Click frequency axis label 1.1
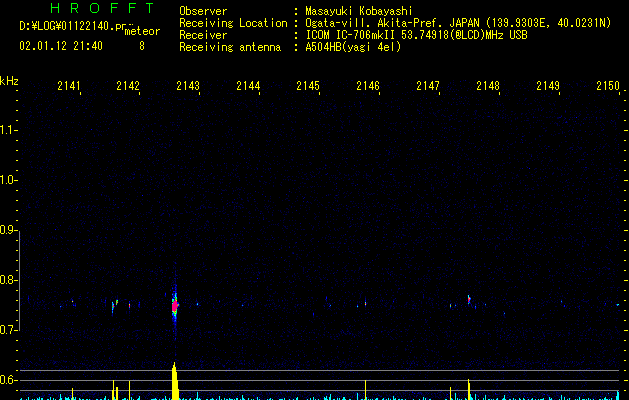 (8, 130)
